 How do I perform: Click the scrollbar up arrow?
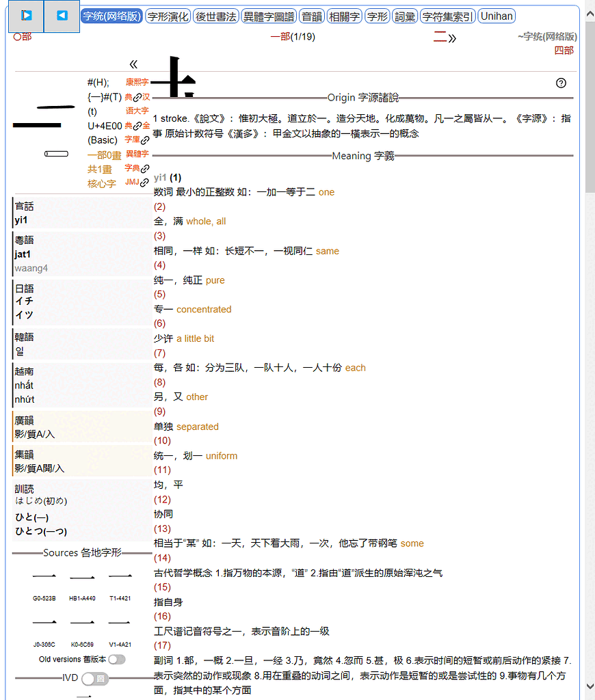click(590, 14)
